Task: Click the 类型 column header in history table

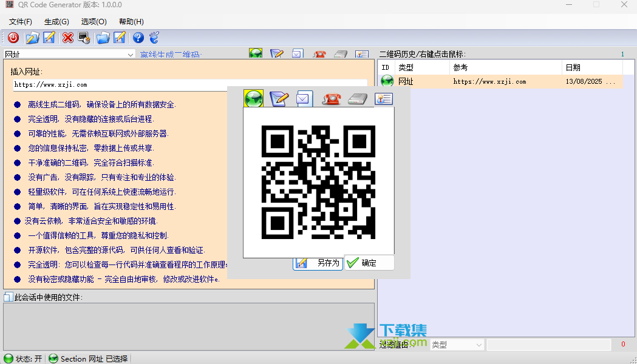Action: point(421,67)
